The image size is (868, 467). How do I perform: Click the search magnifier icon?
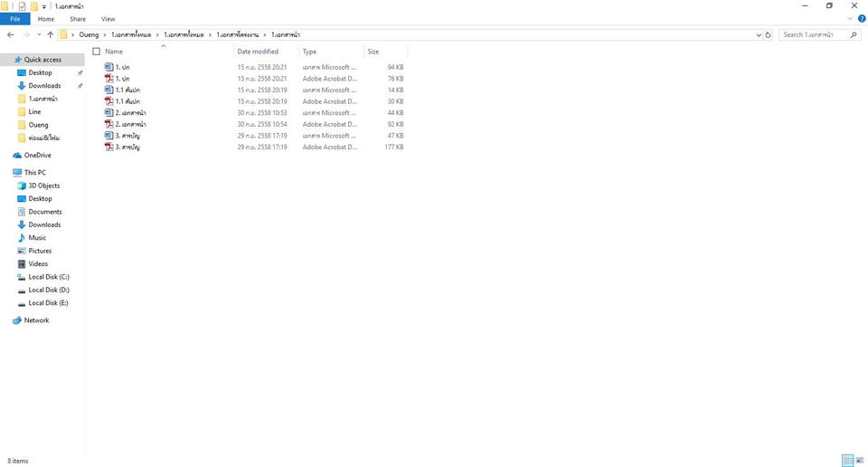[854, 34]
